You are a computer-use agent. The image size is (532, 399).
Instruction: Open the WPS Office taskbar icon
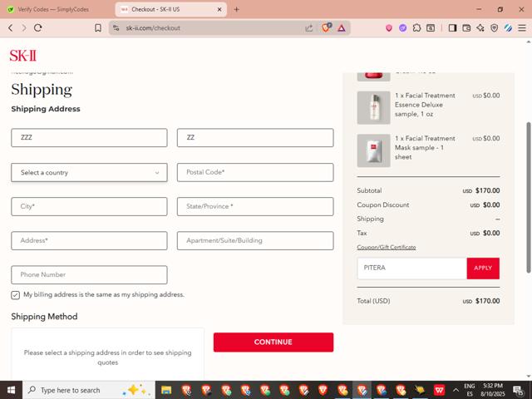pos(439,390)
